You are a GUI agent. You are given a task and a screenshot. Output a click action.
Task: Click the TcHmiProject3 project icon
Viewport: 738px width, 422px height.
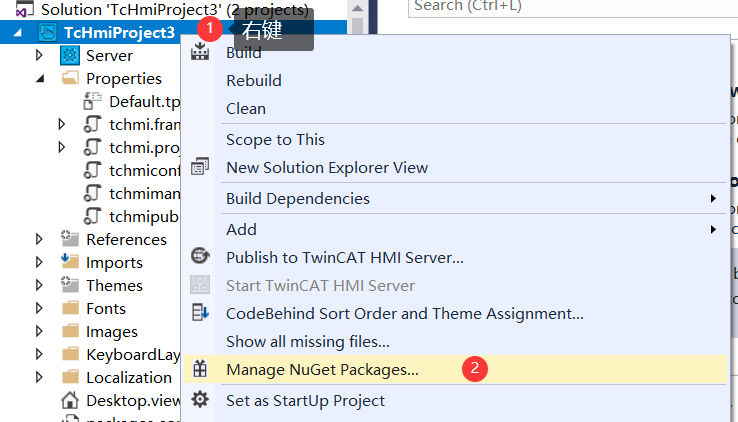point(47,32)
